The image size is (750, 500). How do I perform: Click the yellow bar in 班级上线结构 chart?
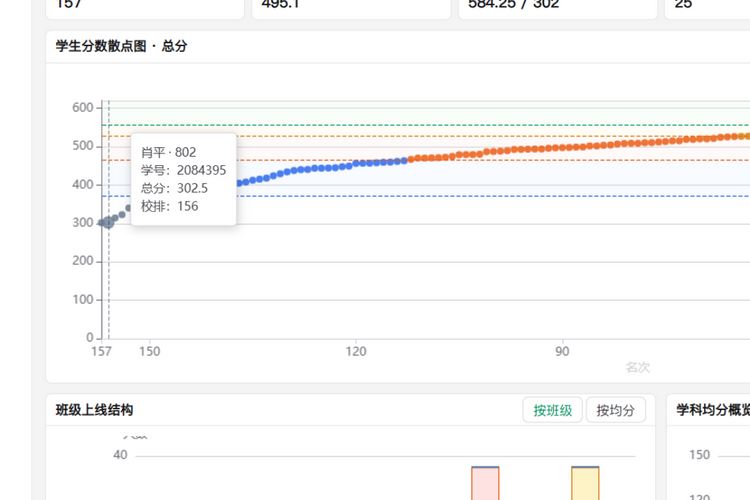pyautogui.click(x=585, y=483)
